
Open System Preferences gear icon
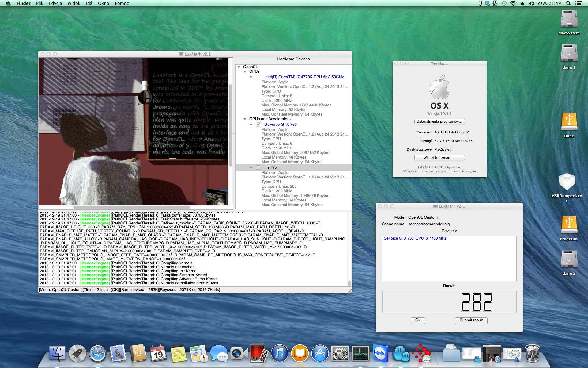(340, 354)
